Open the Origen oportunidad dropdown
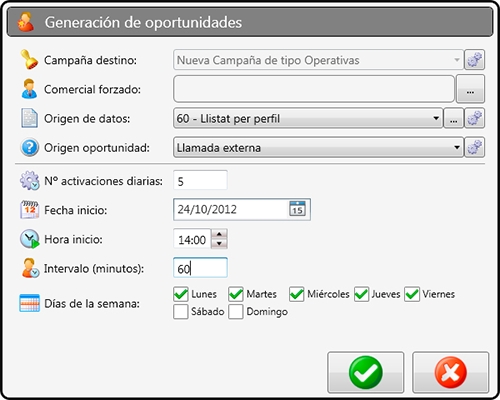This screenshot has width=500, height=400. tap(457, 147)
